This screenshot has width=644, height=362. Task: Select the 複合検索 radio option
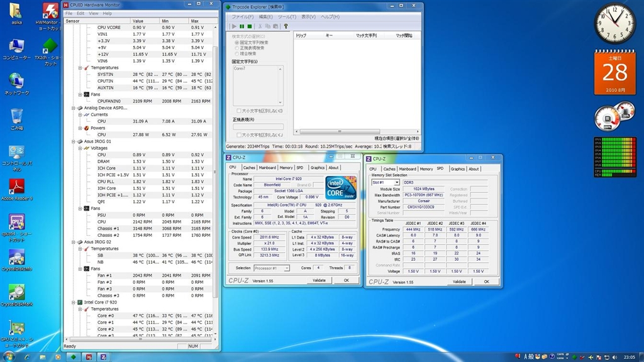pyautogui.click(x=237, y=53)
